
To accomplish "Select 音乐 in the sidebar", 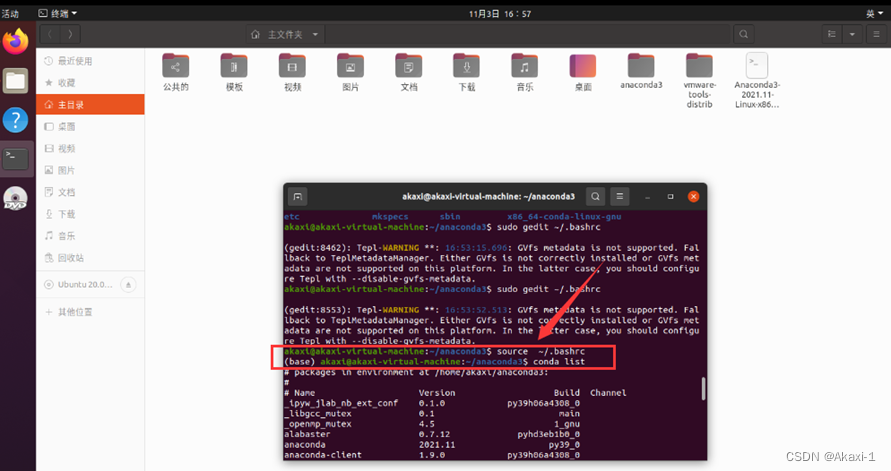I will [x=90, y=236].
